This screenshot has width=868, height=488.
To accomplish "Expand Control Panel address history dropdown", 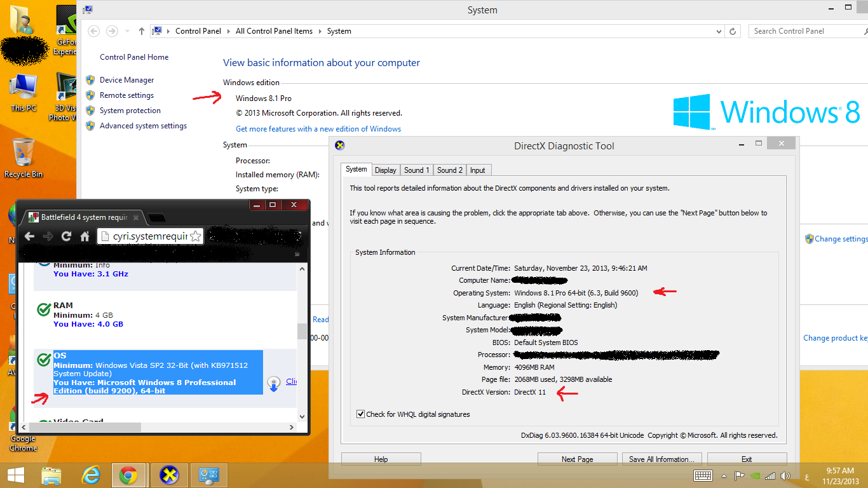I will [719, 31].
